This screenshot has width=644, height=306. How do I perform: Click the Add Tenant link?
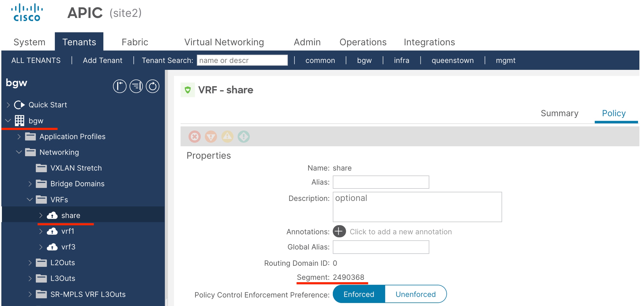point(103,60)
